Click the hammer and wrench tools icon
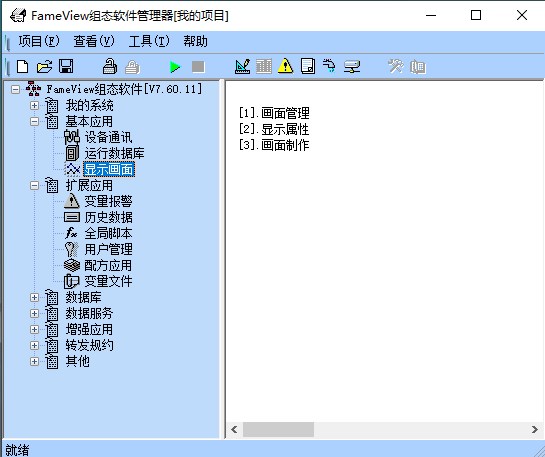Viewport: 545px width, 457px height. click(396, 66)
